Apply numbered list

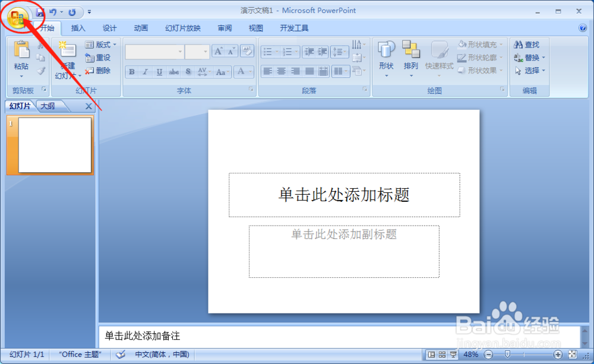(x=290, y=52)
